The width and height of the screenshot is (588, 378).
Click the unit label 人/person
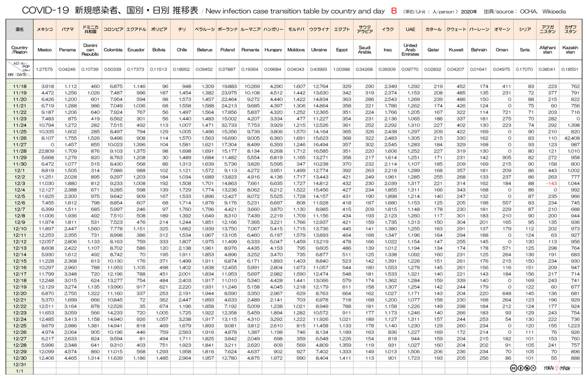pos(445,11)
